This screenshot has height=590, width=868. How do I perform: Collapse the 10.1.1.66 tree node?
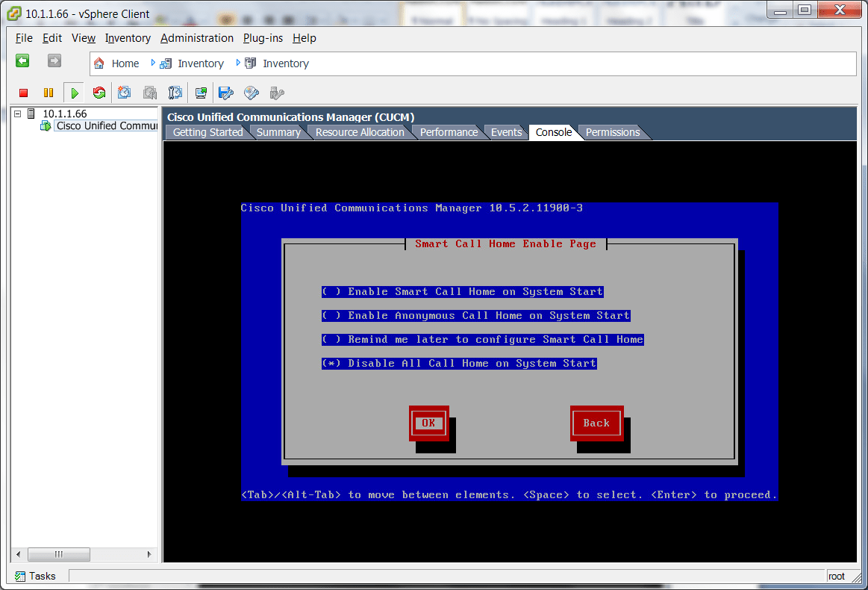(x=18, y=114)
